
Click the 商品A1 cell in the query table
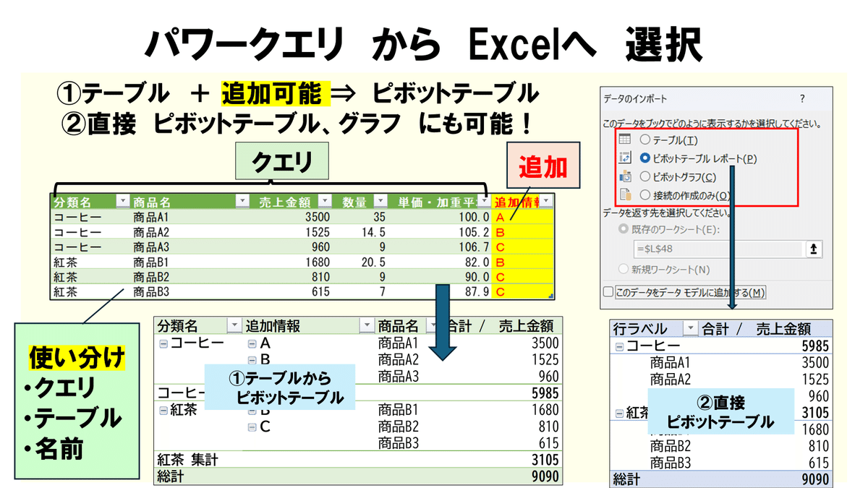150,216
